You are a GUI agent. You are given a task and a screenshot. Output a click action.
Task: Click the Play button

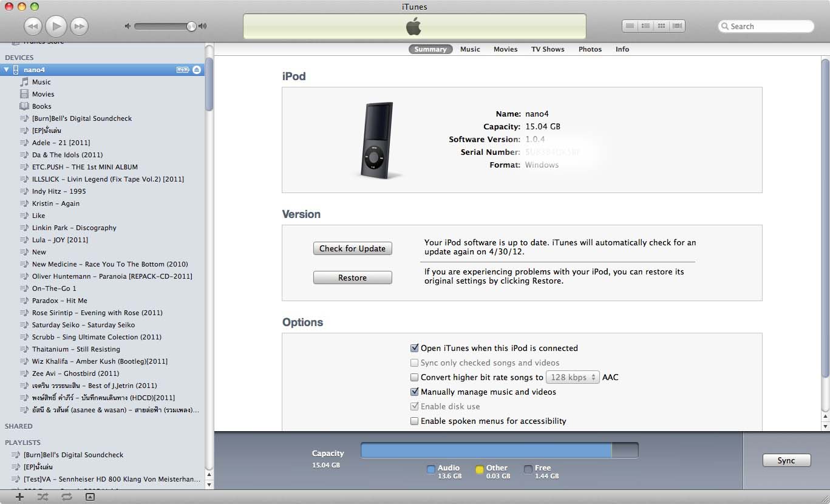point(56,26)
